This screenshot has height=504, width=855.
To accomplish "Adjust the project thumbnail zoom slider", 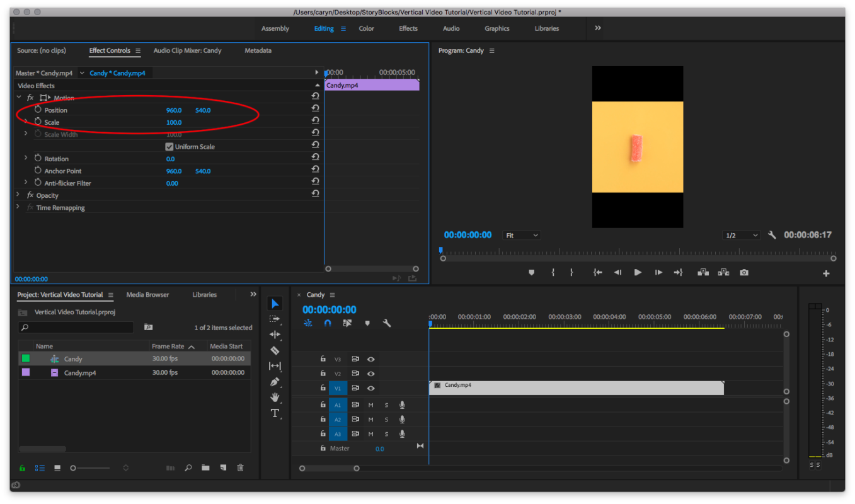I will tap(91, 468).
